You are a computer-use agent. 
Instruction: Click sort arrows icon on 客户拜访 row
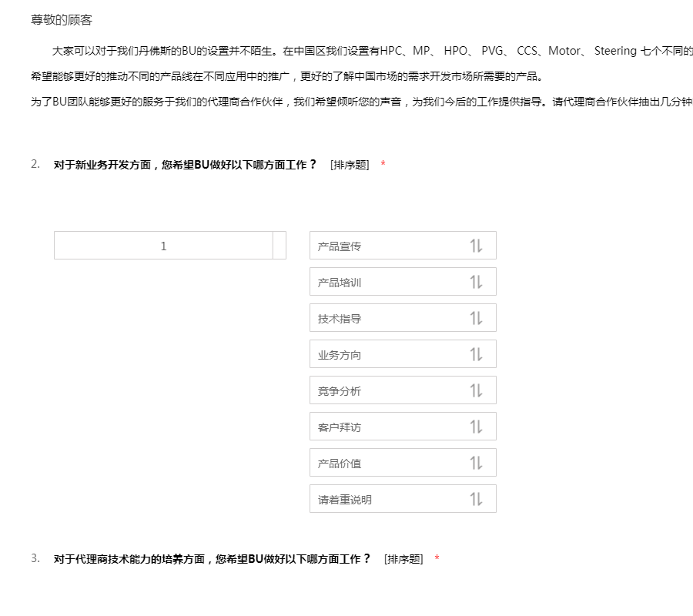click(x=476, y=427)
